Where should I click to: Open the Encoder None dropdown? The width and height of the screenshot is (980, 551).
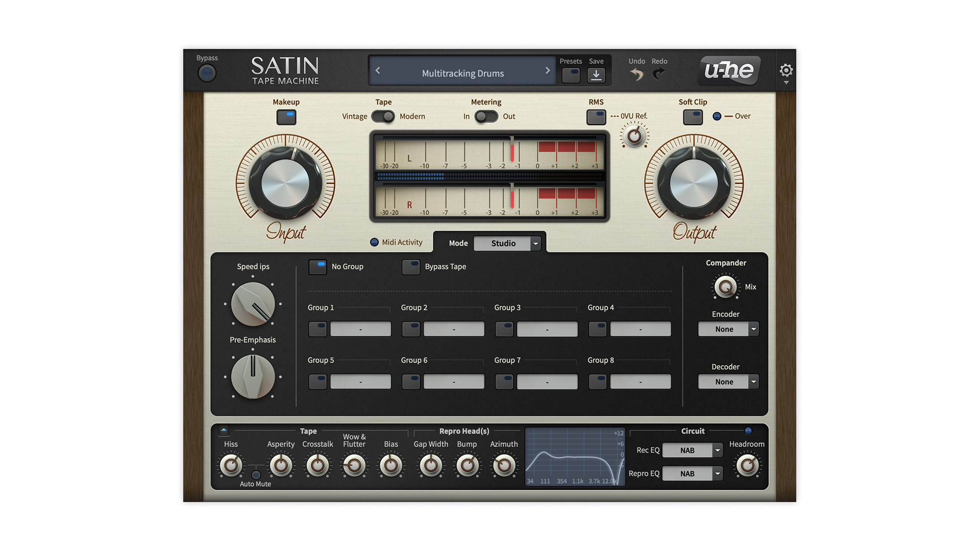728,329
